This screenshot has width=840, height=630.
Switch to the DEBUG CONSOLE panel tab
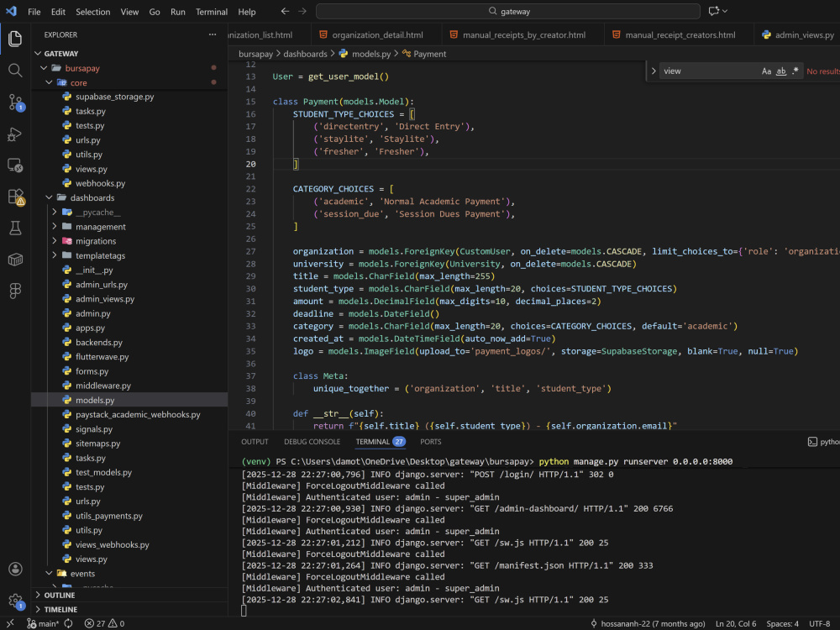[312, 442]
